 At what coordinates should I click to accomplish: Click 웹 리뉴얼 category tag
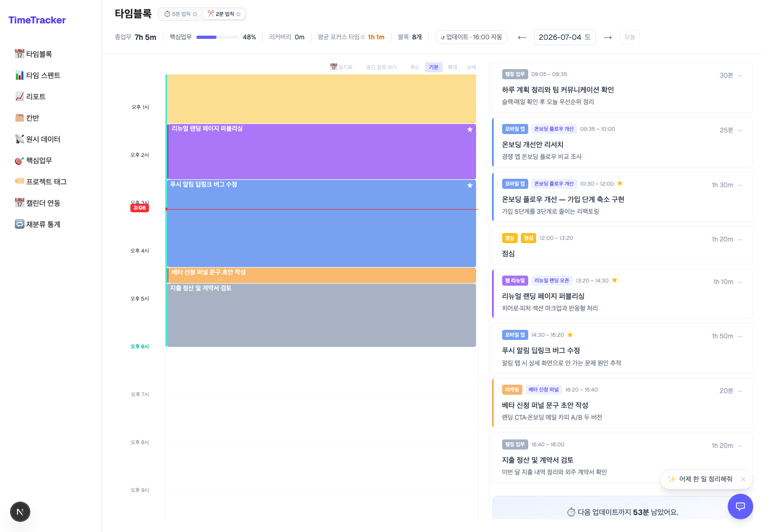pyautogui.click(x=515, y=280)
